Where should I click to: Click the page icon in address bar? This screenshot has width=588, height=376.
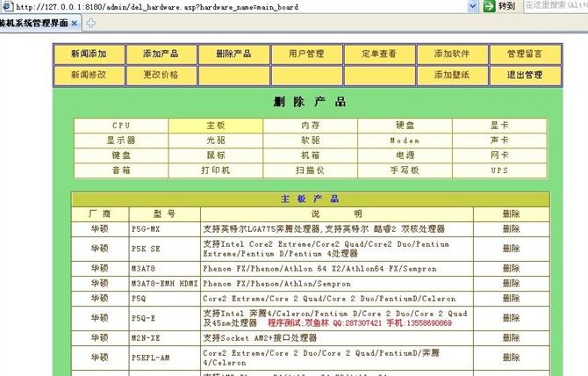8,6
